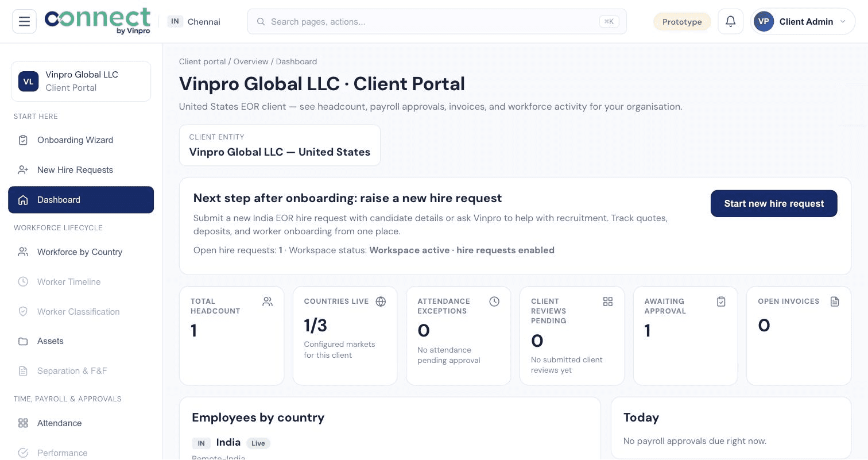Open the Total Headcount card
Screen dimensions: 868x460
[232, 335]
